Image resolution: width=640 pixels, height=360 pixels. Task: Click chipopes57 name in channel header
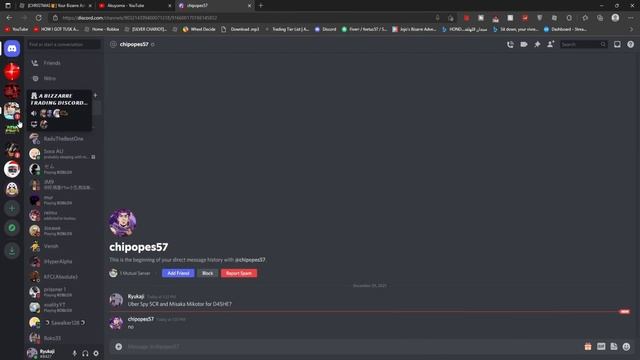[x=134, y=44]
